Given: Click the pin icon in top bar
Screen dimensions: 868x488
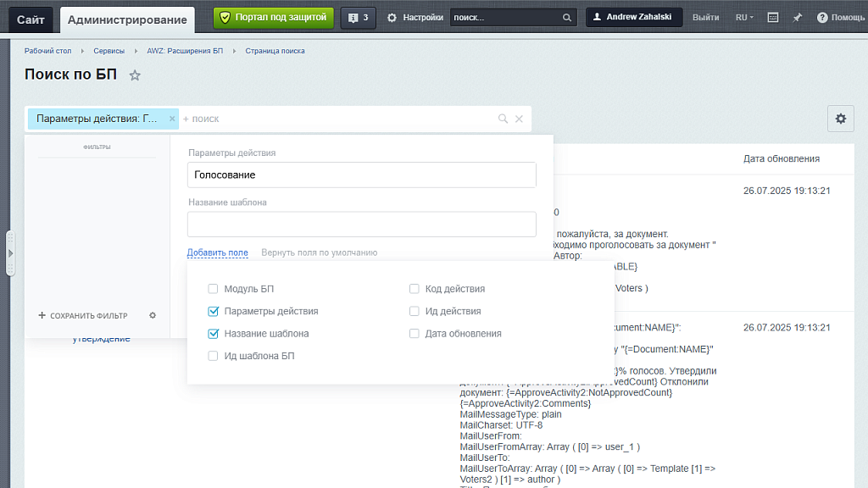Looking at the screenshot, I should coord(798,18).
